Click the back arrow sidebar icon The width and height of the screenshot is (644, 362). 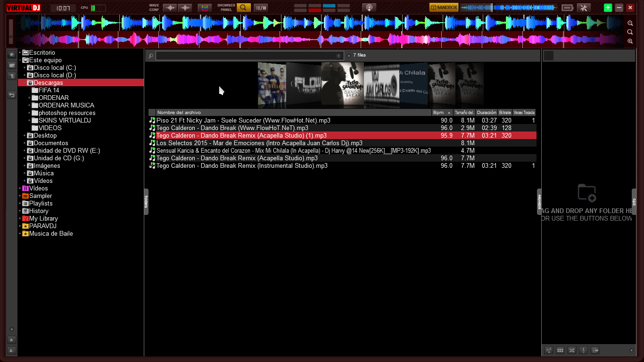click(11, 95)
